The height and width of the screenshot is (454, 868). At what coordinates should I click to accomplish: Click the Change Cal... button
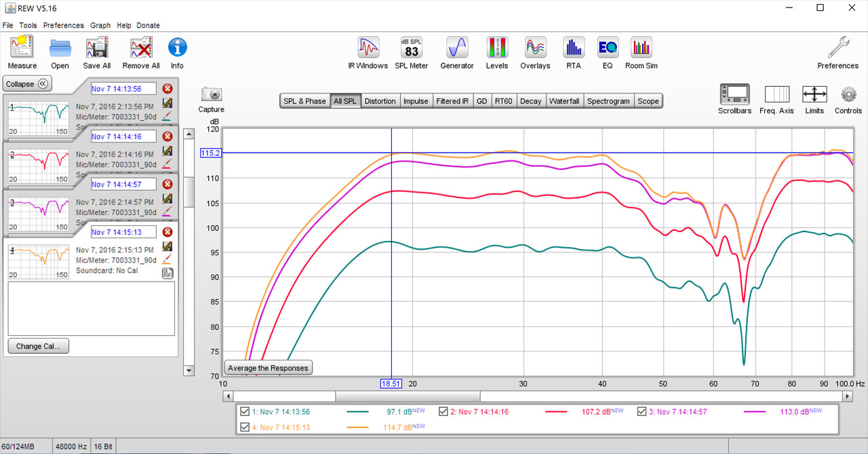point(38,346)
